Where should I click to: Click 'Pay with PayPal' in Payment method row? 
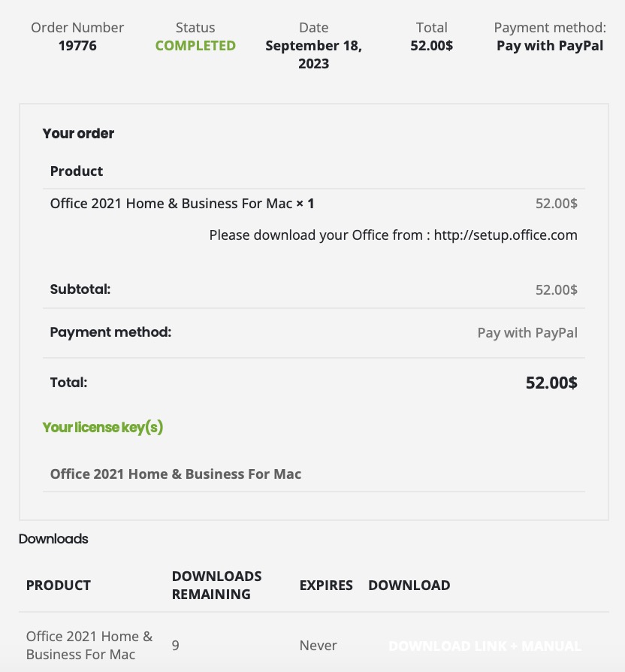point(527,333)
